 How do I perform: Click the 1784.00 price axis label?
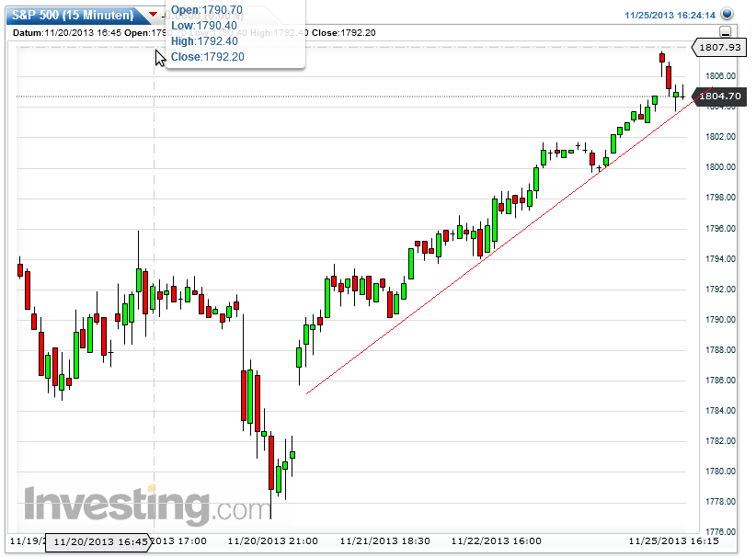(720, 411)
